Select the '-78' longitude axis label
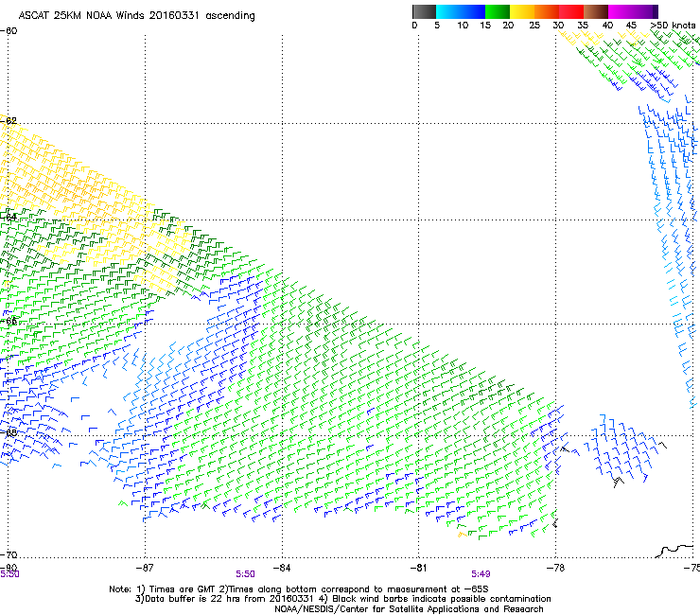Image resolution: width=700 pixels, height=615 pixels. coord(555,568)
